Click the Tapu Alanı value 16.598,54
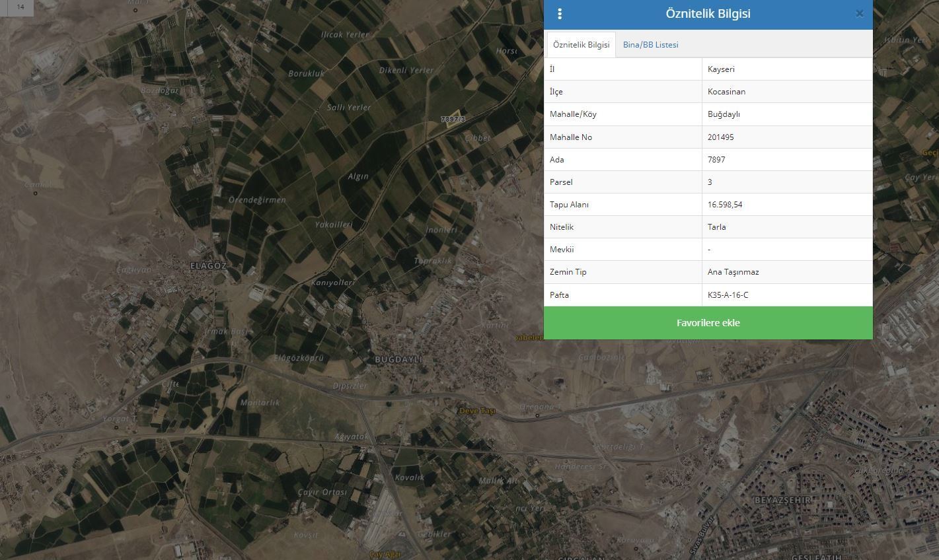Viewport: 939px width, 560px height. [x=725, y=205]
